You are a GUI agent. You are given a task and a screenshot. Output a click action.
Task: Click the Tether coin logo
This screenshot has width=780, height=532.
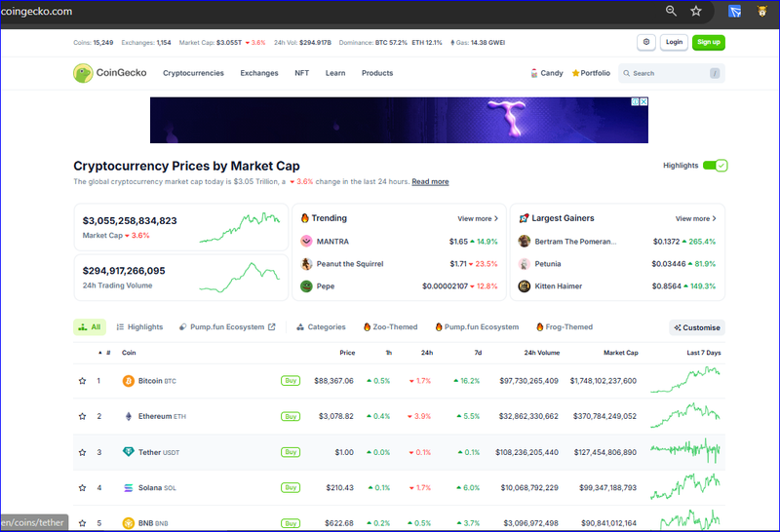click(129, 452)
